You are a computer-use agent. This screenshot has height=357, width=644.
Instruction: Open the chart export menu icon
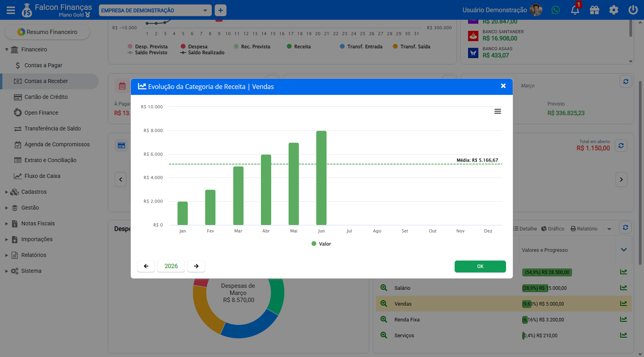click(x=498, y=111)
